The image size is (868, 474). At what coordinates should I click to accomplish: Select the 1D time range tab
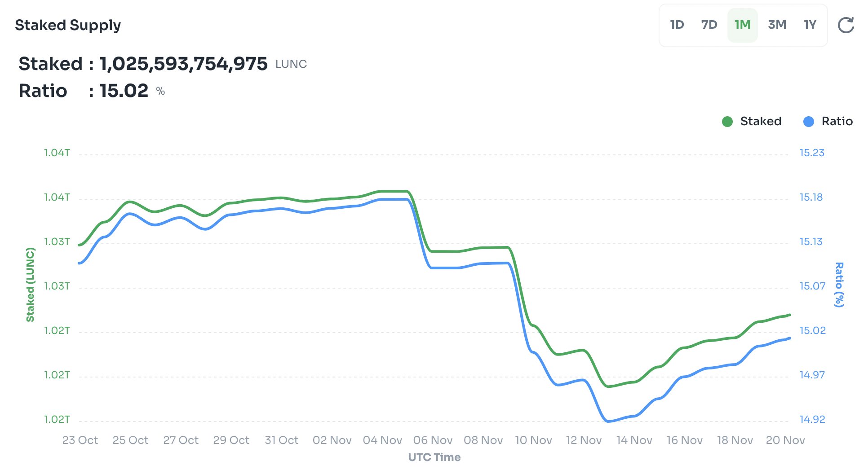pos(677,25)
